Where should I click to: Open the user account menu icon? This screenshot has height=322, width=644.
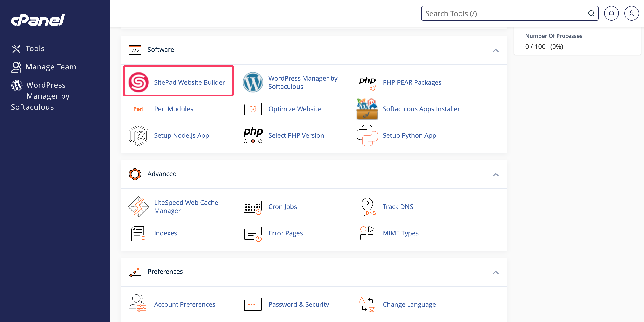631,13
